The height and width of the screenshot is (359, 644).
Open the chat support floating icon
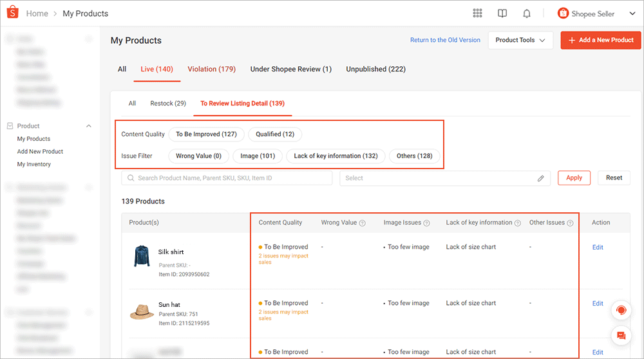[x=621, y=335]
